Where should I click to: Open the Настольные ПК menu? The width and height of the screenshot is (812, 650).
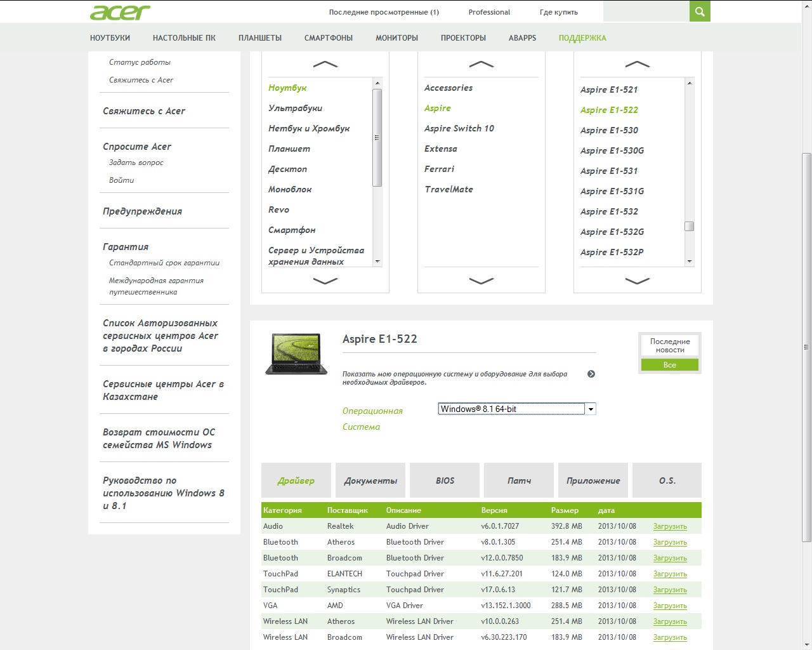pyautogui.click(x=184, y=38)
